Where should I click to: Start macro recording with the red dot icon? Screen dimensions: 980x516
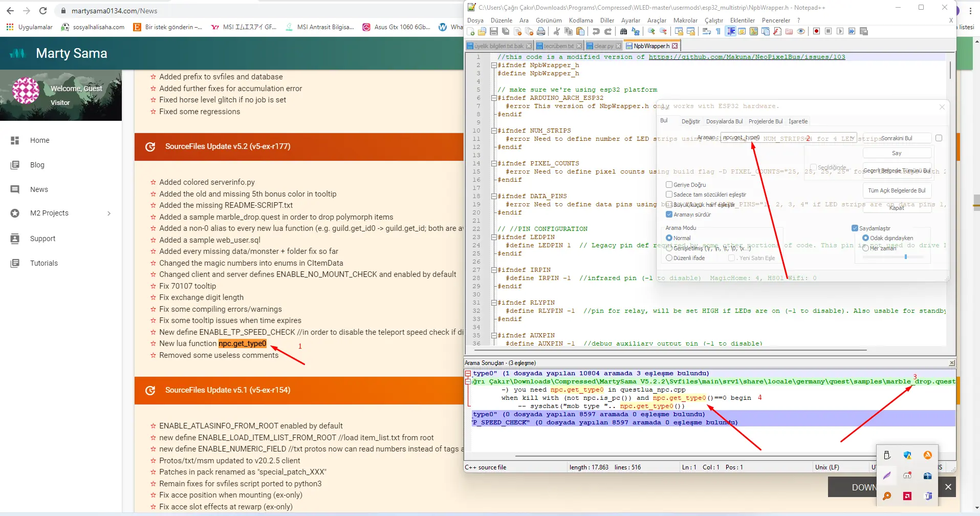click(x=816, y=31)
